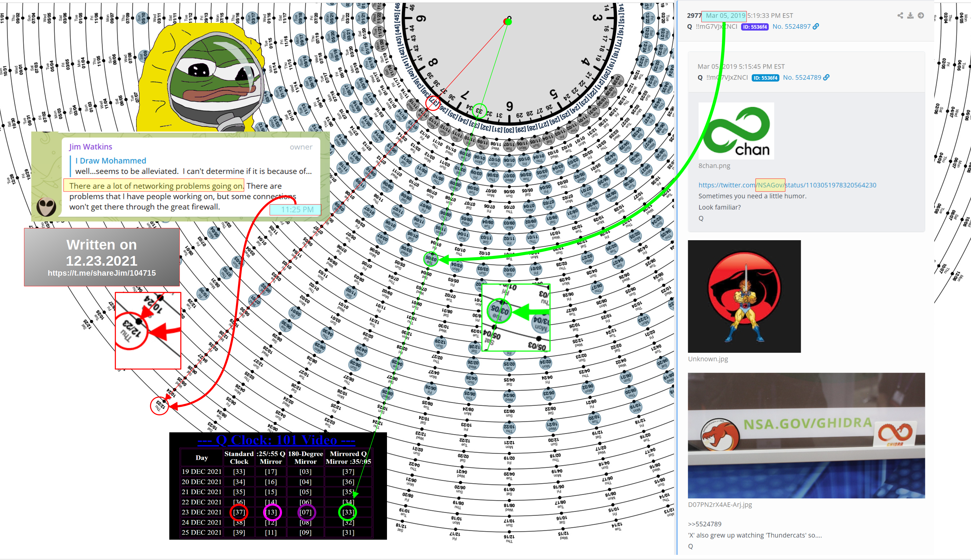Click the 'X' also grew up watching Thundercats line
Image resolution: width=971 pixels, height=560 pixels.
click(755, 535)
